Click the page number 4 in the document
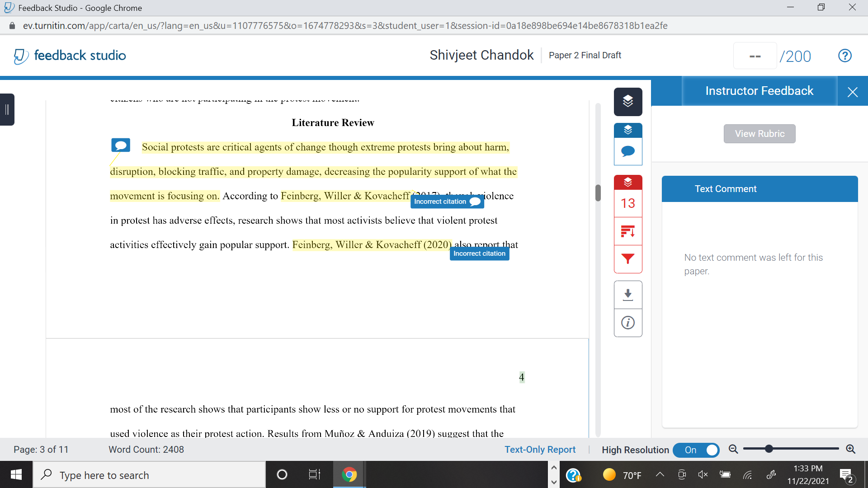868x488 pixels. point(522,377)
